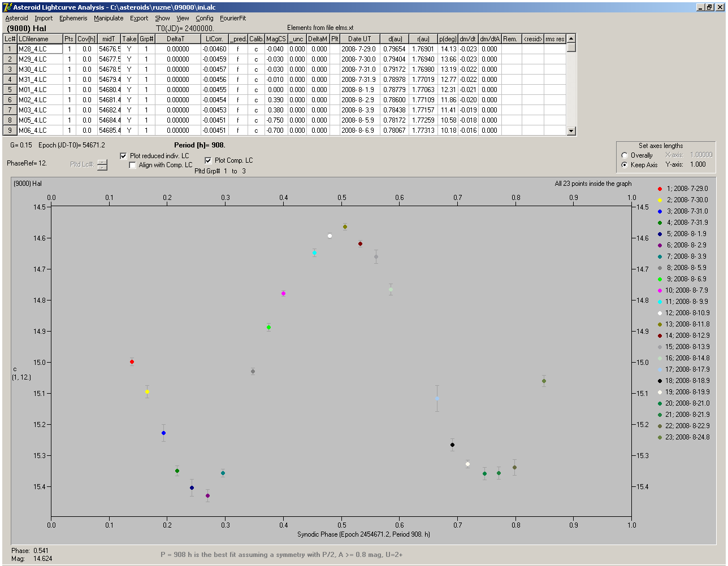Click table scrollbar down arrow

point(571,131)
